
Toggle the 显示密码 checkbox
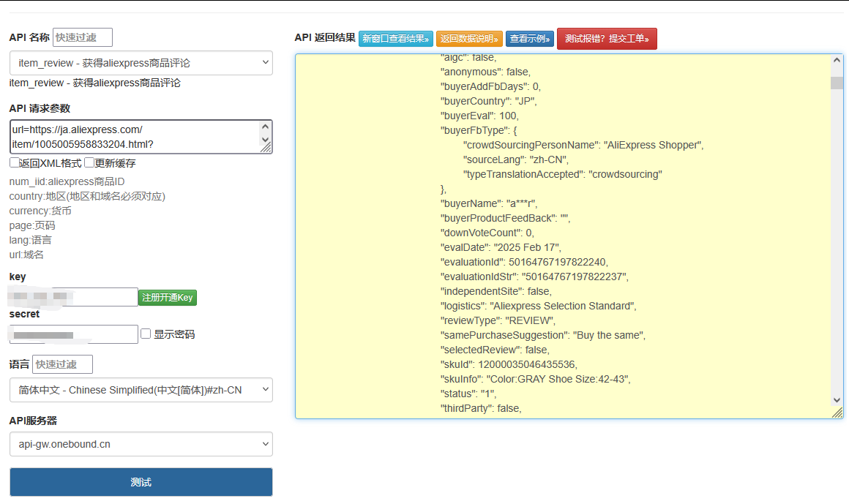(146, 334)
